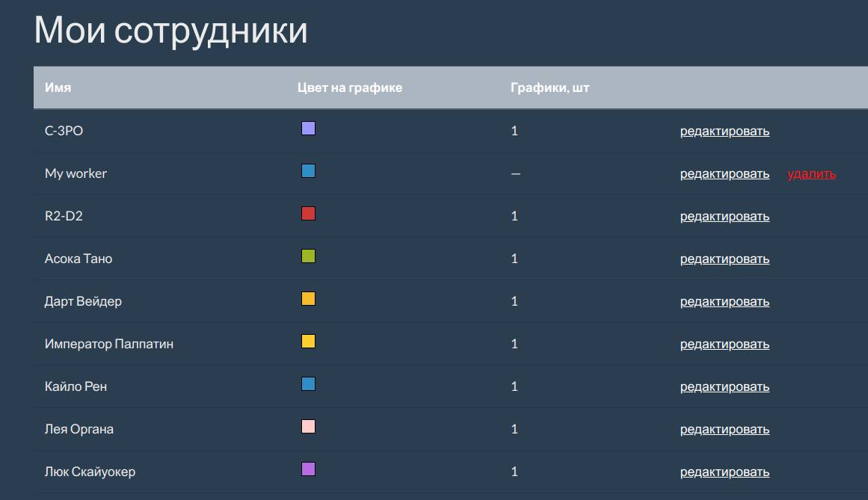Viewport: 868px width, 500px height.
Task: Click schedule count 1 for Люк Скайуокер
Action: point(514,472)
